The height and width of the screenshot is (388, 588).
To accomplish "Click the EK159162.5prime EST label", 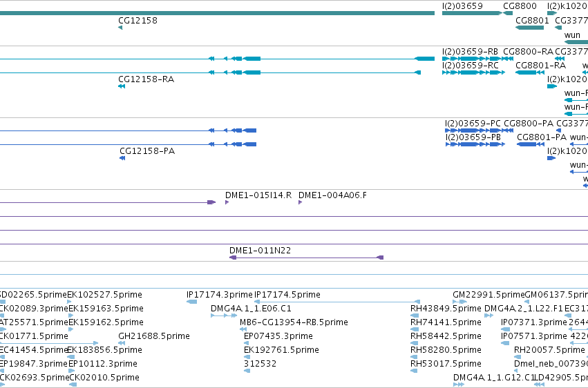I will click(106, 322).
